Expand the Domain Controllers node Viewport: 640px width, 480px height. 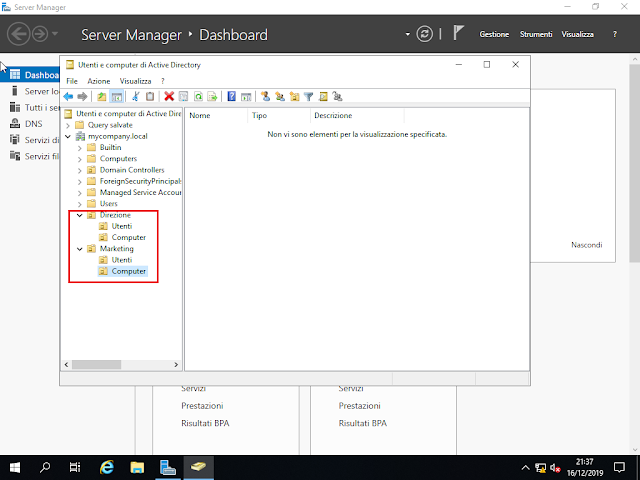point(80,170)
